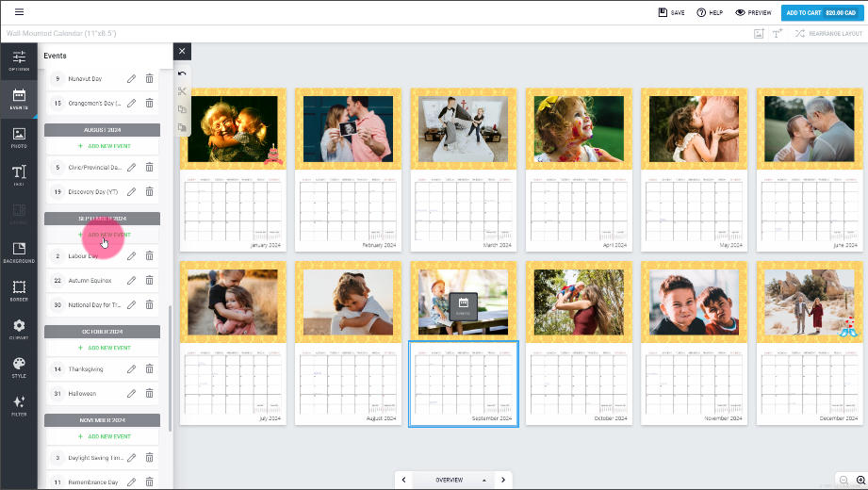Add new event under October 2024

(102, 348)
